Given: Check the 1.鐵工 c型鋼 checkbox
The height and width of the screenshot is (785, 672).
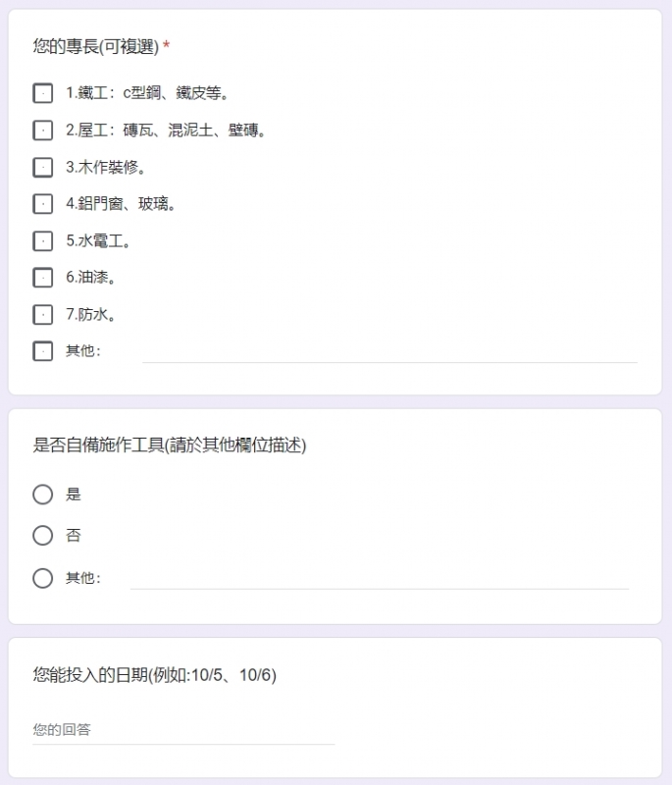Looking at the screenshot, I should pos(42,93).
